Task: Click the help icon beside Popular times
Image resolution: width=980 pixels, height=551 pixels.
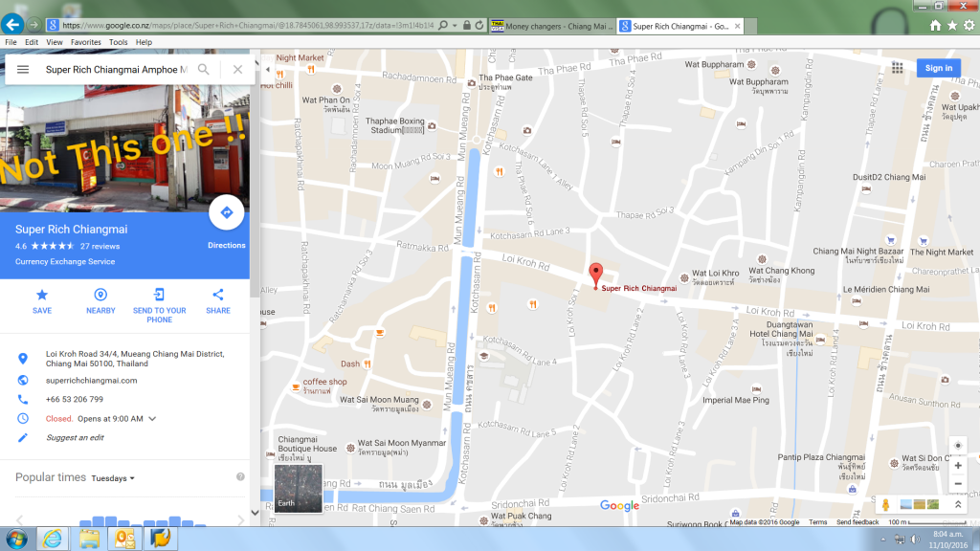Action: [x=240, y=476]
